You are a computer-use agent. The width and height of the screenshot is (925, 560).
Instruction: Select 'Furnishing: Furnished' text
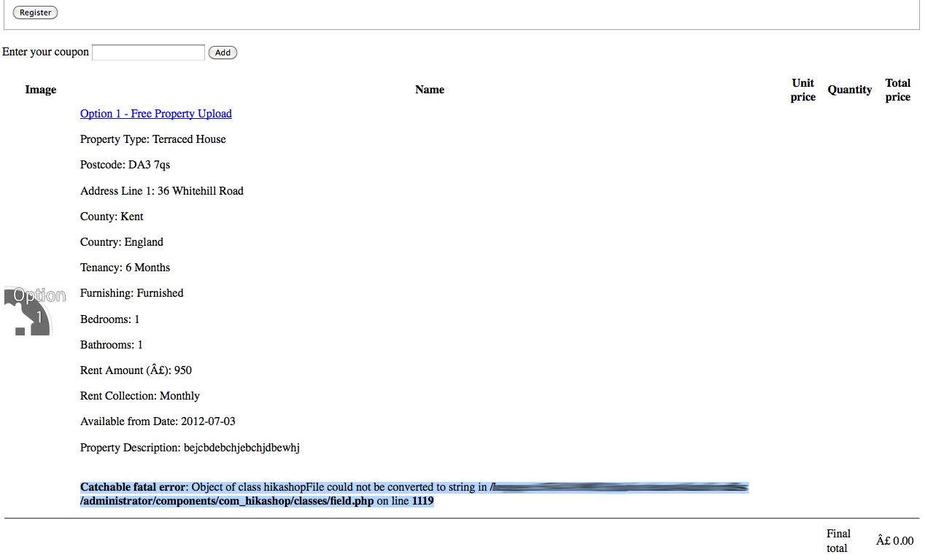[132, 293]
